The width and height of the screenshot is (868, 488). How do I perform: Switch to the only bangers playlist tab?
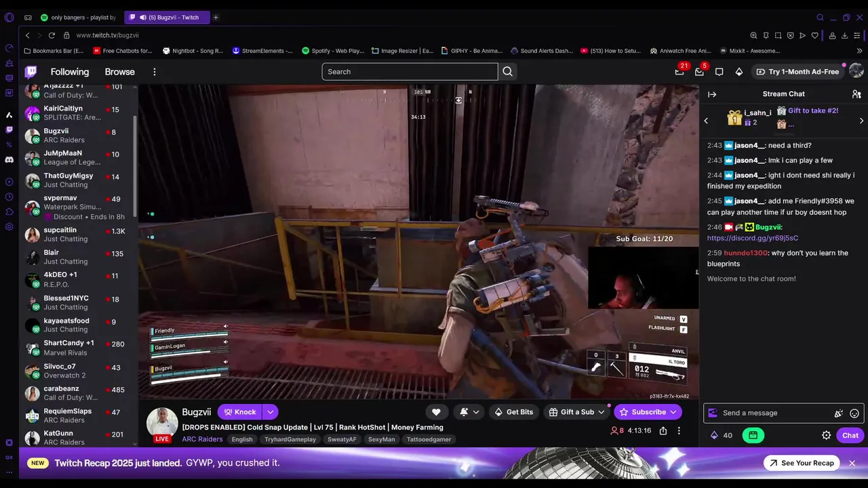point(78,18)
